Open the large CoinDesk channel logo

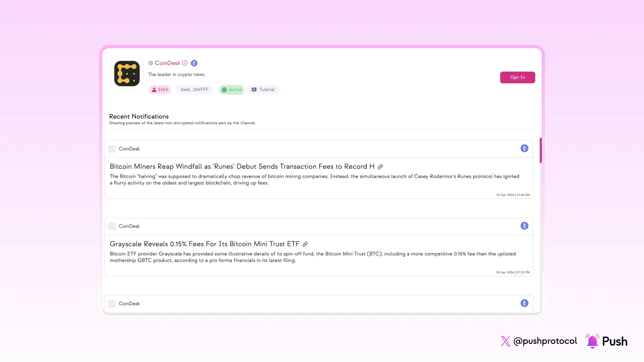tap(127, 74)
